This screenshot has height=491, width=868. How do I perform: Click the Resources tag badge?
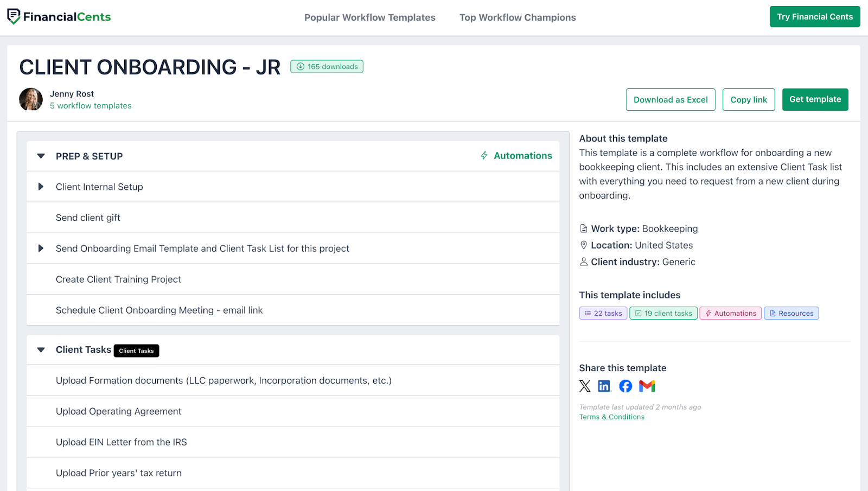pyautogui.click(x=792, y=313)
